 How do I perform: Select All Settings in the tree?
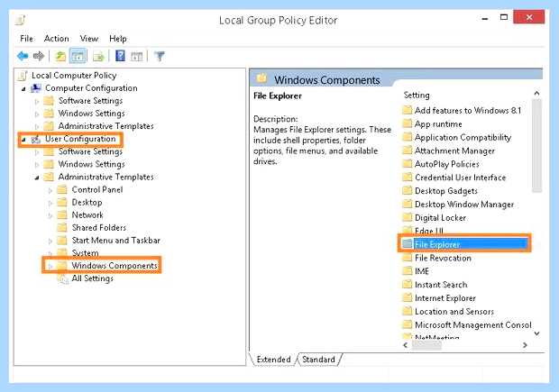coord(92,278)
